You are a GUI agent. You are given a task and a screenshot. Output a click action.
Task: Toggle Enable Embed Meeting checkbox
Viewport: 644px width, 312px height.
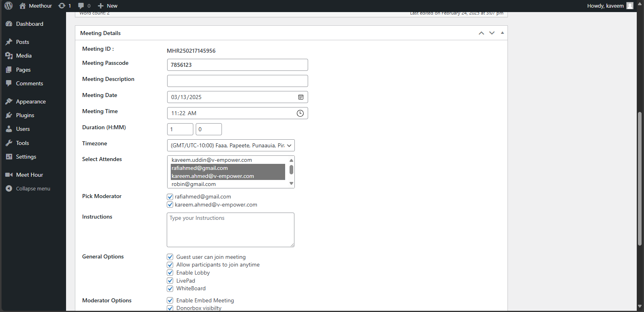170,300
